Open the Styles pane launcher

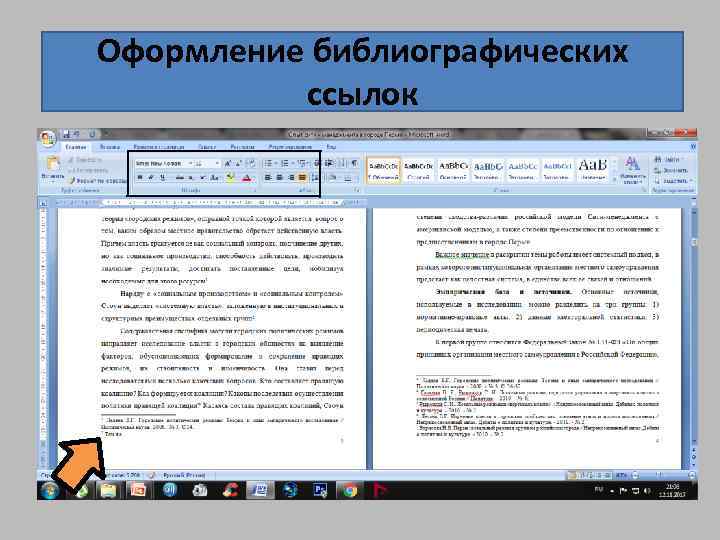point(644,190)
